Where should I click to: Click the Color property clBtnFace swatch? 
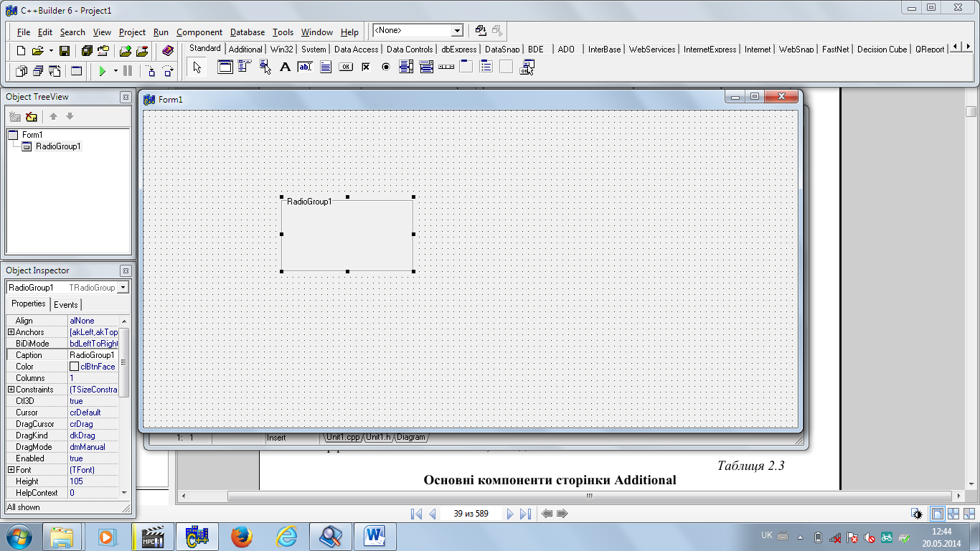pos(74,367)
